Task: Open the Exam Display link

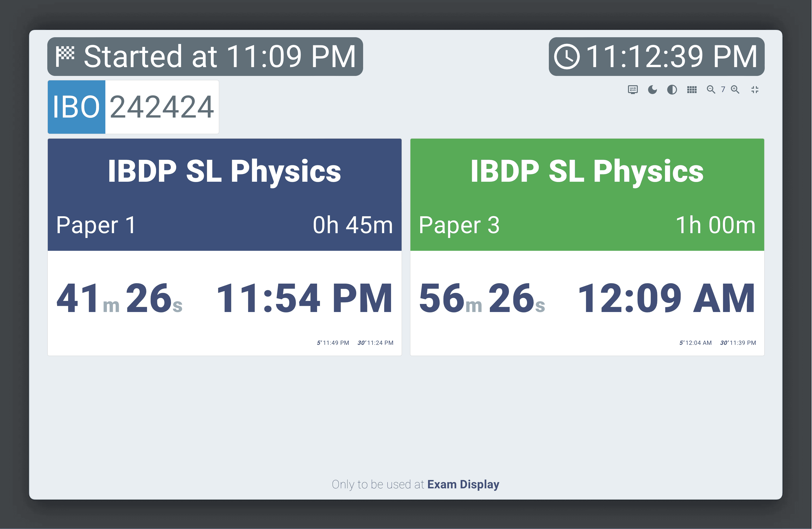Action: pos(463,484)
